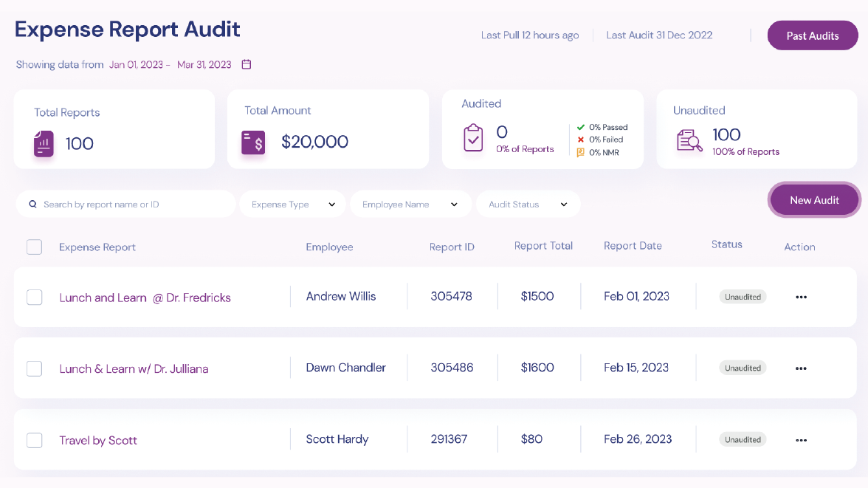Toggle the select-all checkbox in table header
Screen dimensions: 868x488
coord(35,247)
